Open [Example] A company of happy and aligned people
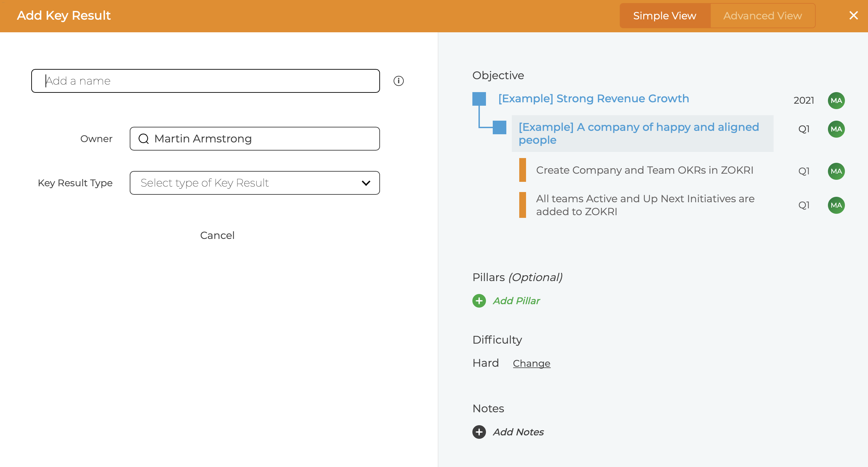The width and height of the screenshot is (868, 467). pos(642,134)
